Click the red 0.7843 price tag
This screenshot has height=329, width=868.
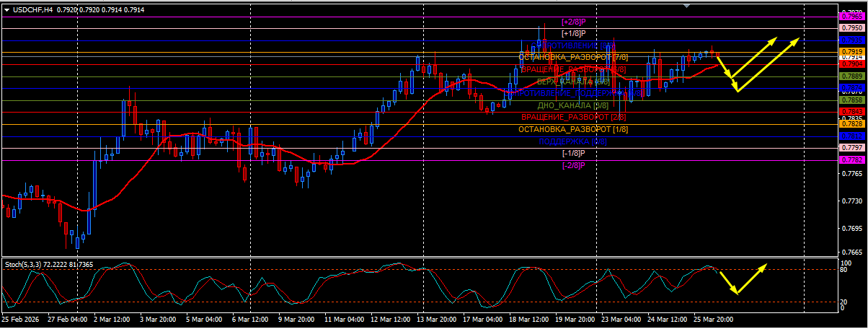851,112
